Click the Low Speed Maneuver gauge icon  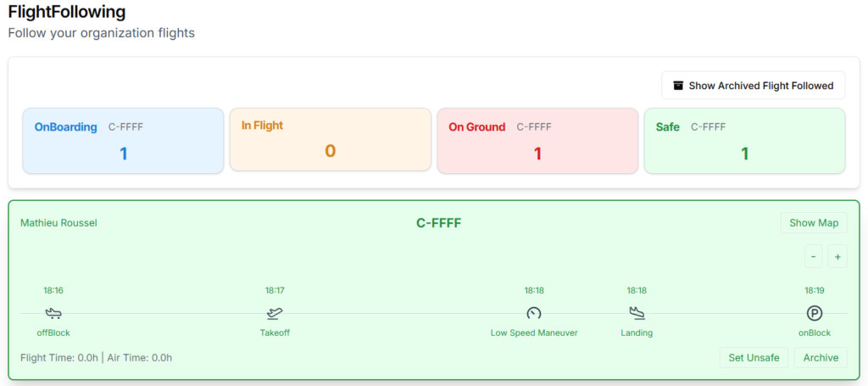533,313
